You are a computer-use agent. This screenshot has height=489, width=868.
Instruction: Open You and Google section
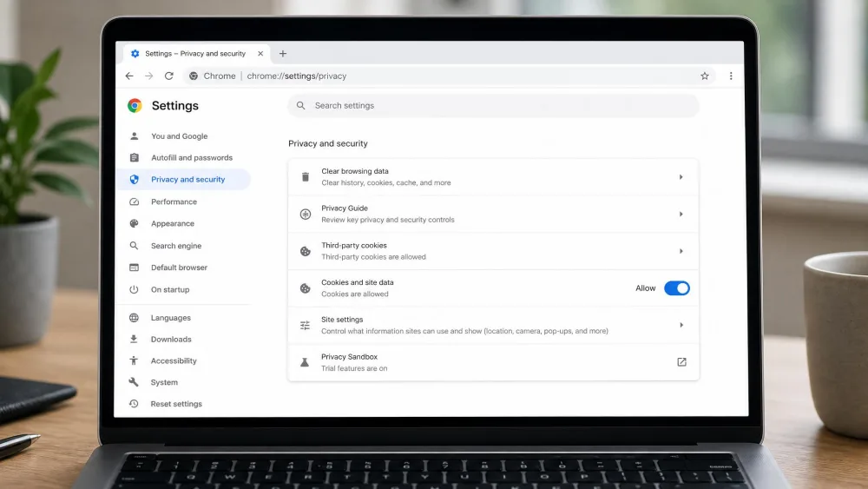pyautogui.click(x=180, y=136)
